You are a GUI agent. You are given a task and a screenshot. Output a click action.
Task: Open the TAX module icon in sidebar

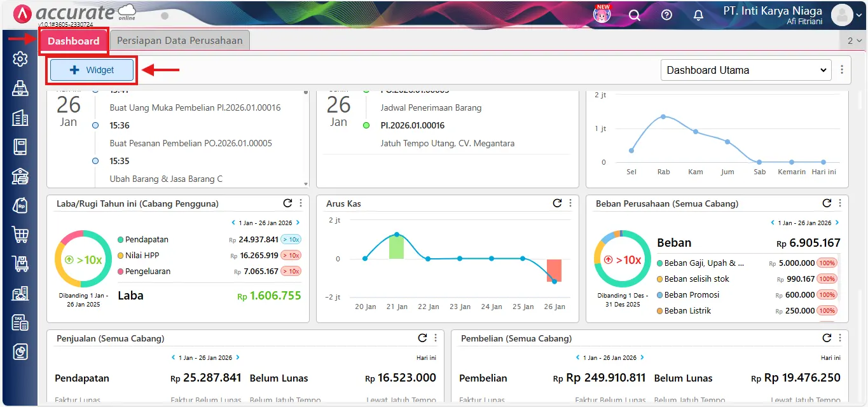tap(20, 323)
